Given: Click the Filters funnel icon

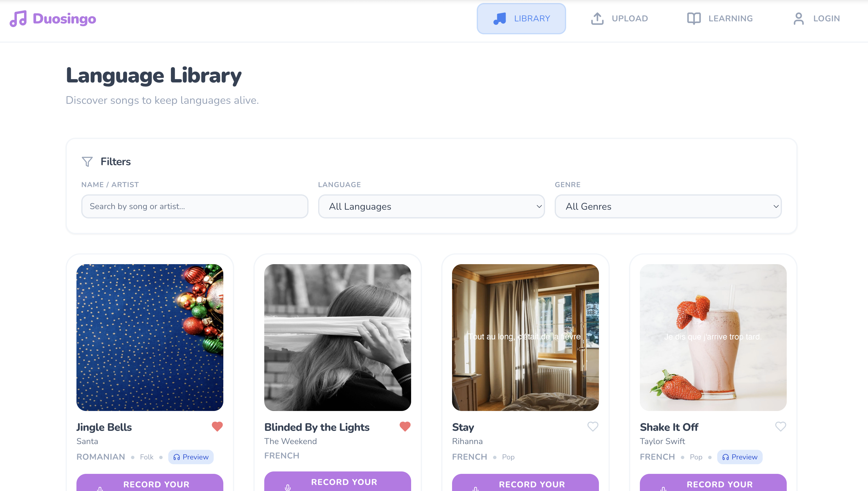Looking at the screenshot, I should pyautogui.click(x=87, y=162).
